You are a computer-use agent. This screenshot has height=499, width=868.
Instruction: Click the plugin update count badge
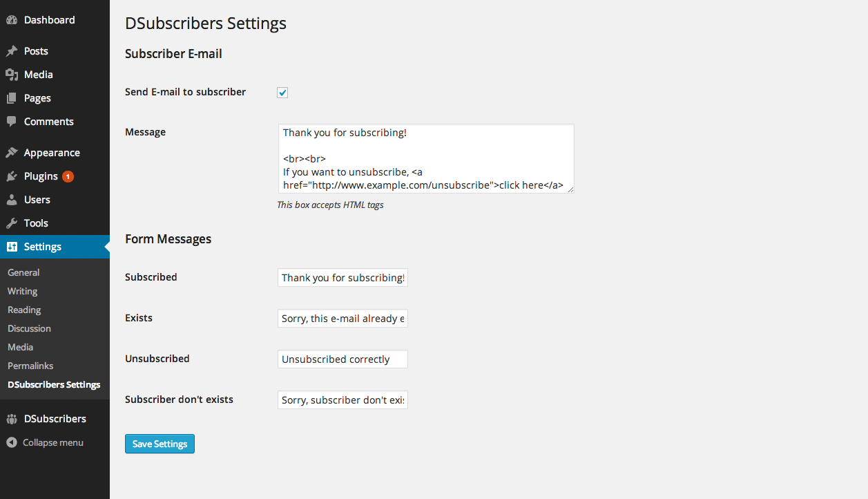(x=68, y=176)
